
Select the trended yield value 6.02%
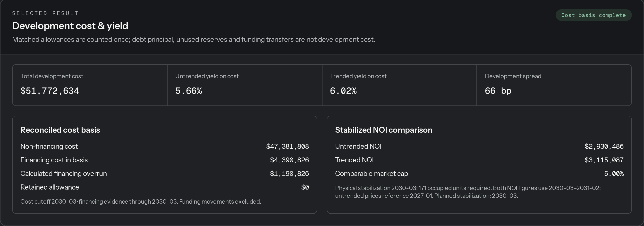point(343,91)
